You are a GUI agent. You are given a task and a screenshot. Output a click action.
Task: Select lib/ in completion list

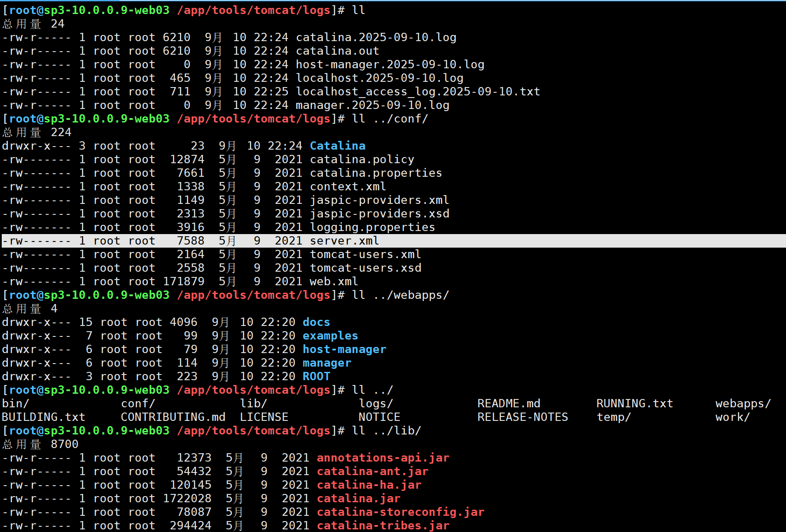pos(254,403)
